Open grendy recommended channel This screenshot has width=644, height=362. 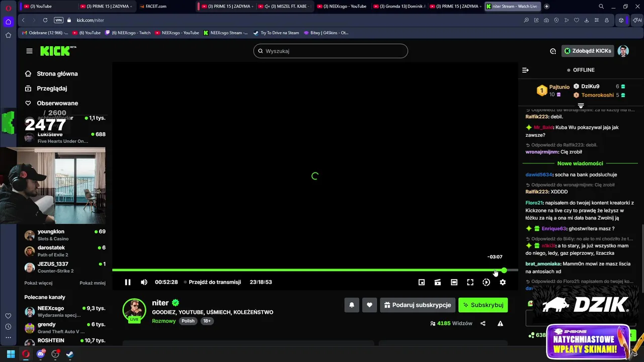[64, 328]
